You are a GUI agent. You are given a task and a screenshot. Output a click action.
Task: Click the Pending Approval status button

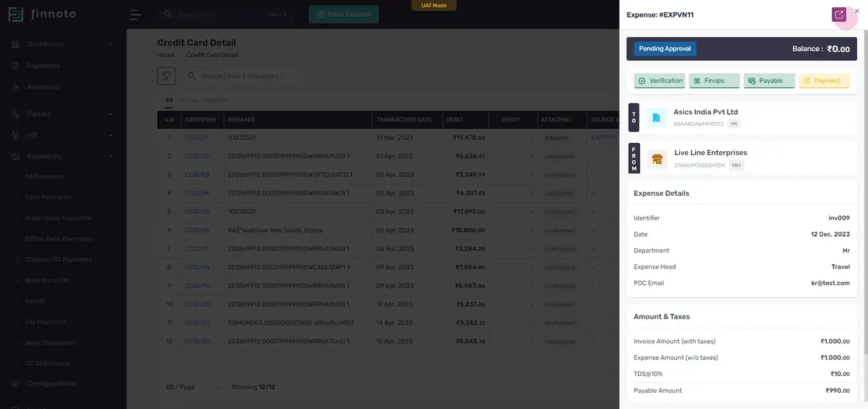click(665, 49)
